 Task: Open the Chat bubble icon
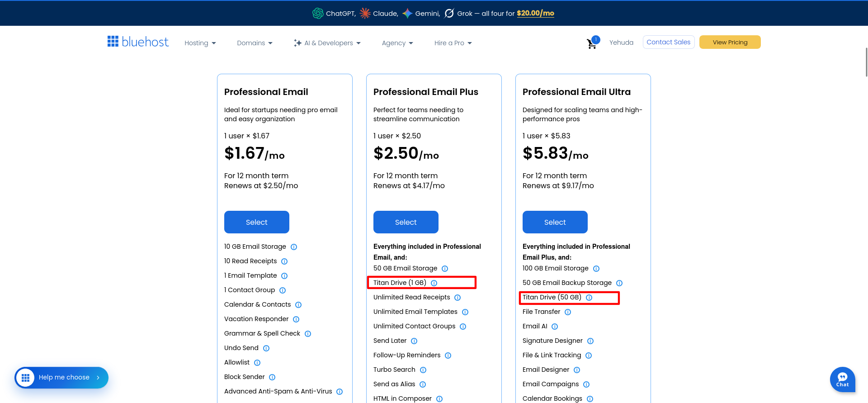842,379
